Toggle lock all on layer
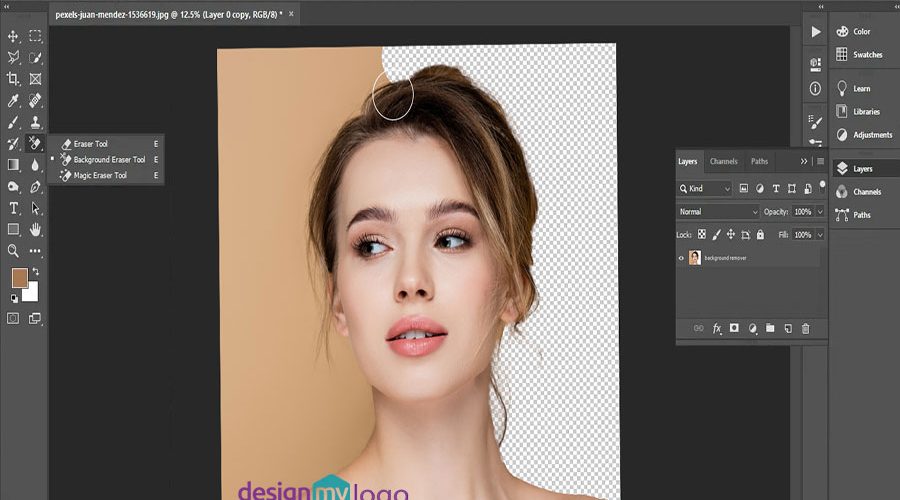 point(760,234)
